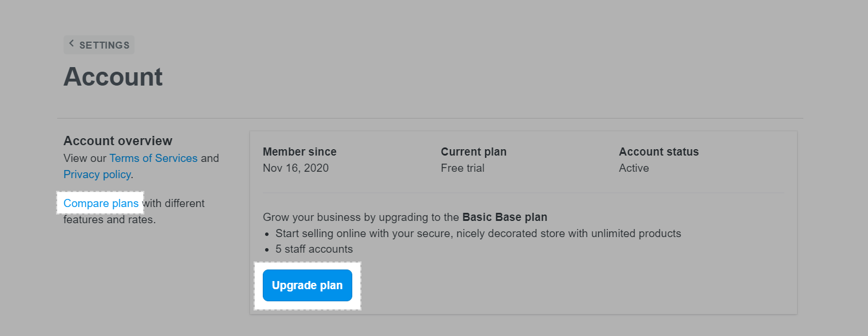Viewport: 868px width, 336px height.
Task: Follow the Compare plans link
Action: click(101, 203)
